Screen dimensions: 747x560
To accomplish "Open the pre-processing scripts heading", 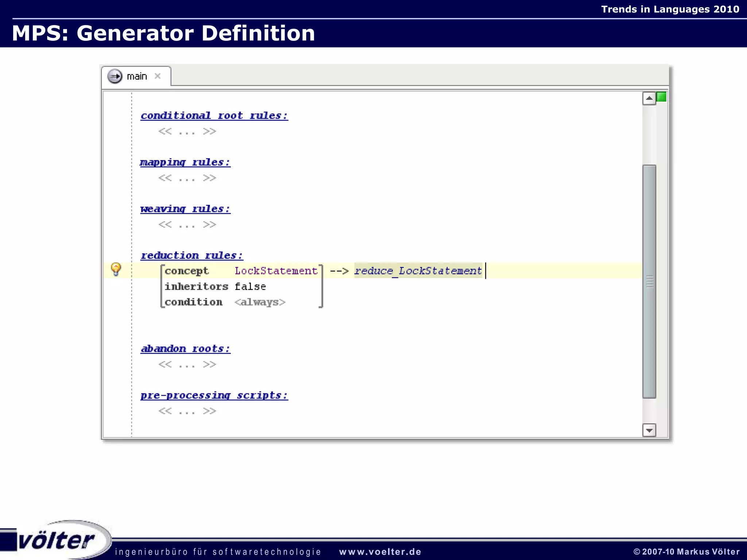I will point(214,395).
